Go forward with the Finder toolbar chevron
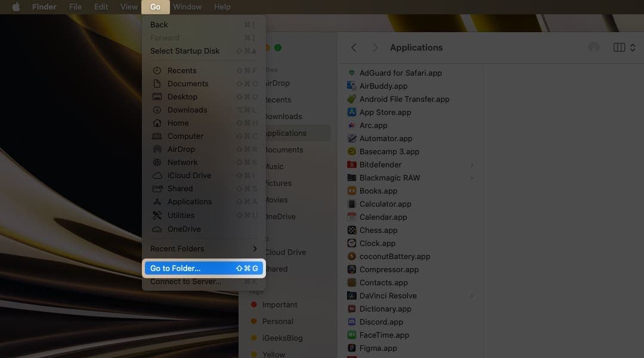The image size is (644, 358). (x=375, y=48)
